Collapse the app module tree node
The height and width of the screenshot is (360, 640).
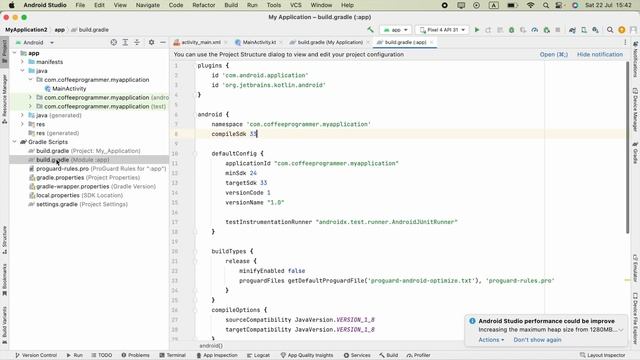pos(15,53)
